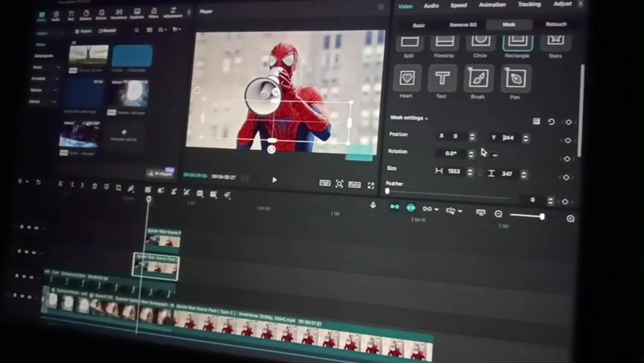
Task: Click the undo arrow in timeline toolbar
Action: [38, 182]
